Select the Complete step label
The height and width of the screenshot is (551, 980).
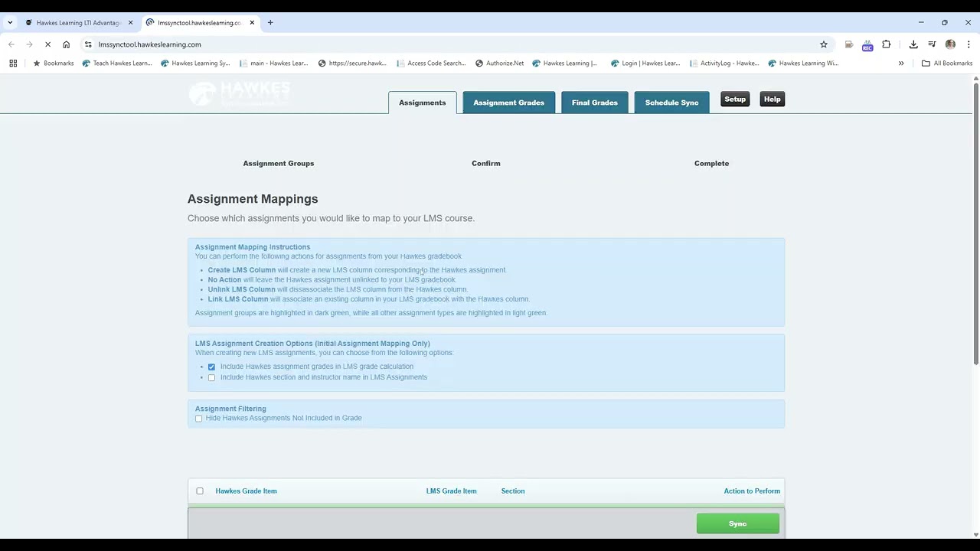point(711,163)
